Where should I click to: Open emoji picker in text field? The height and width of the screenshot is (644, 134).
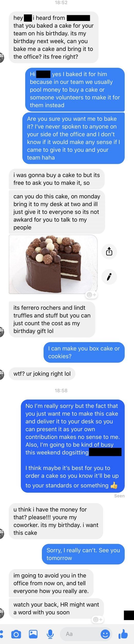click(105, 634)
